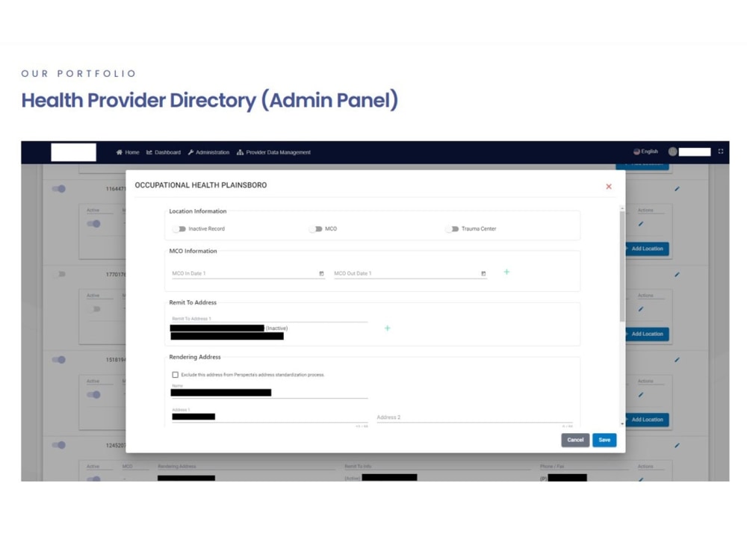747x560 pixels.
Task: Click the green plus to add another MCO date
Action: click(x=507, y=273)
